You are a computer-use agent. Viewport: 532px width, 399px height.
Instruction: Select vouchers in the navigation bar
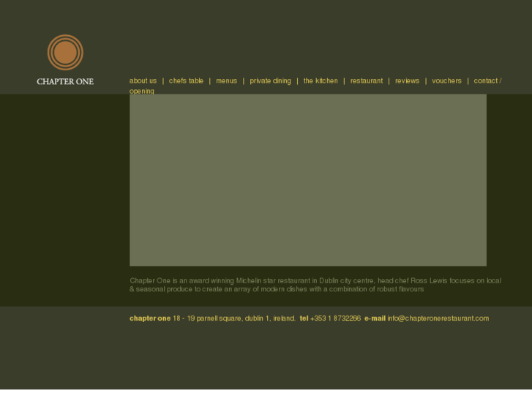pos(446,81)
